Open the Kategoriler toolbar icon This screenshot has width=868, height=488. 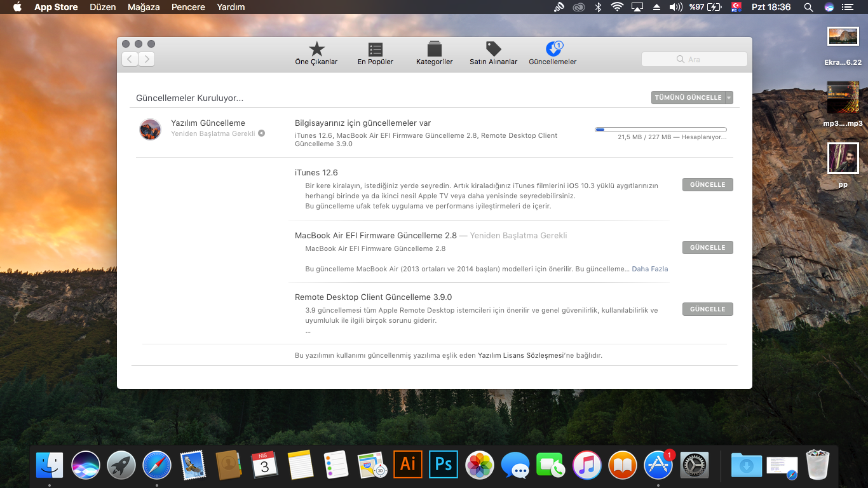point(435,50)
